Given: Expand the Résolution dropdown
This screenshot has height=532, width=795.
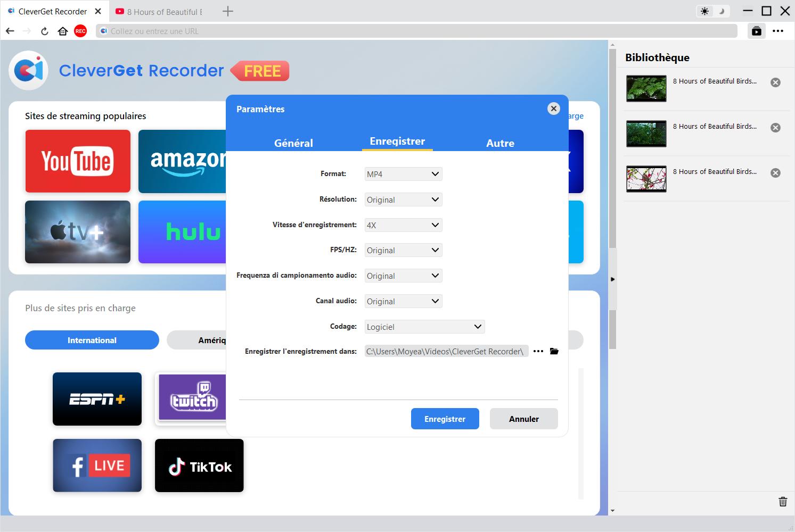Looking at the screenshot, I should (x=403, y=199).
